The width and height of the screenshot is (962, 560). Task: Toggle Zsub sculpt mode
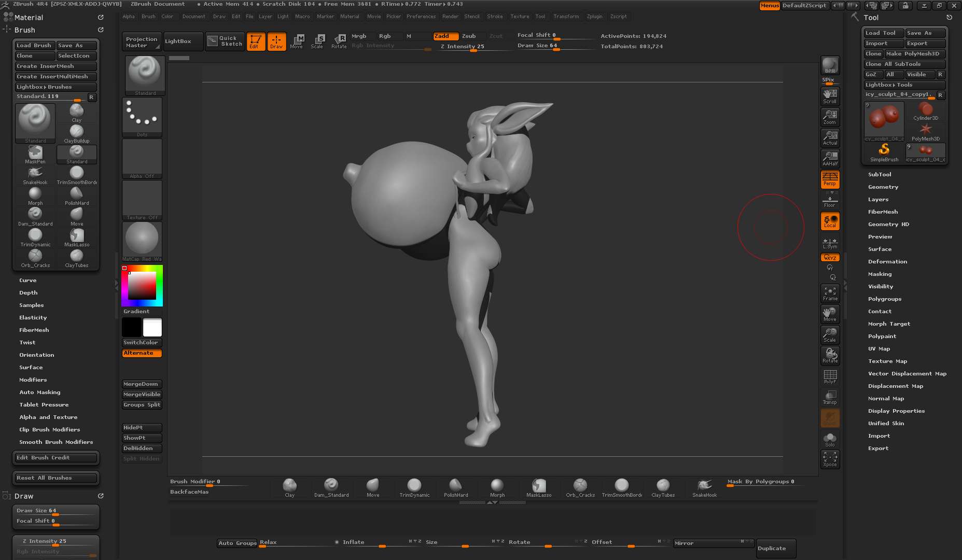coord(469,36)
